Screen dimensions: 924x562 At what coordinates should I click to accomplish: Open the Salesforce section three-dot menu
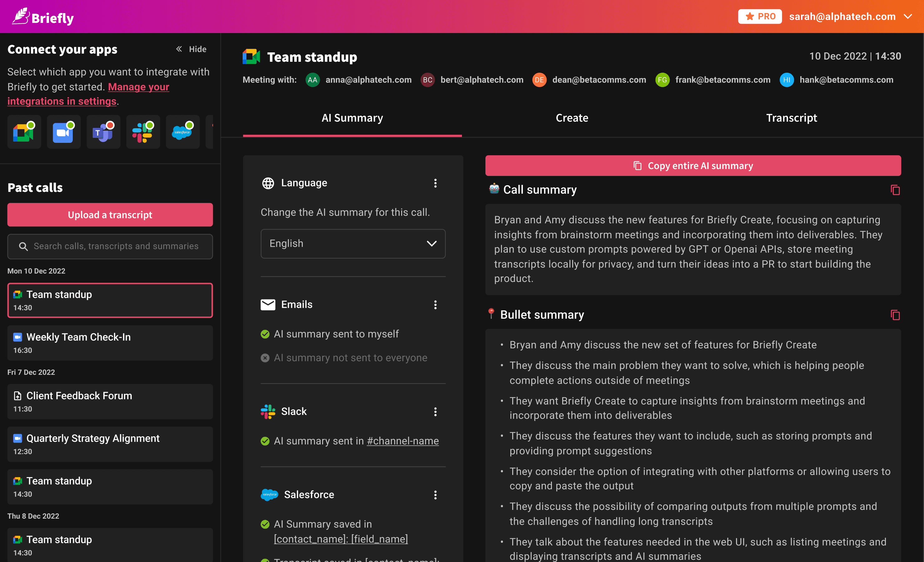(x=435, y=495)
